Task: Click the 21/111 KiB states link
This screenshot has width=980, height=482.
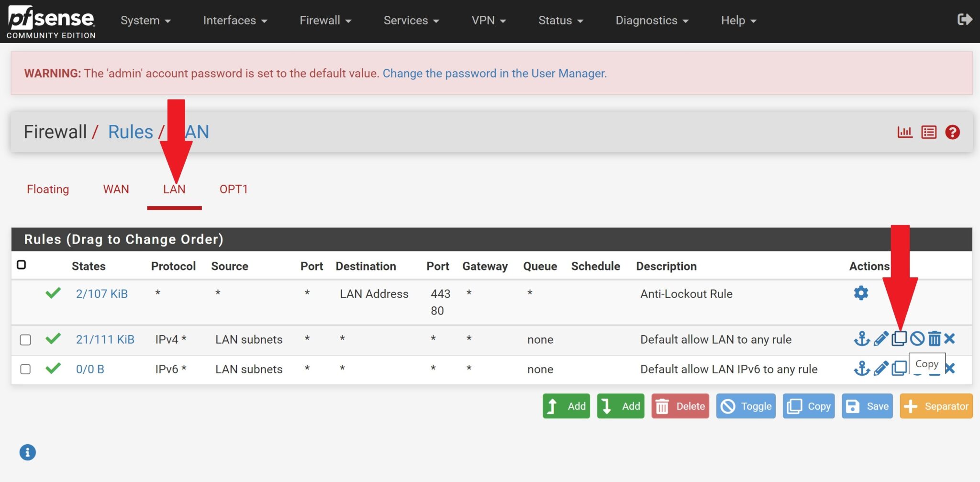Action: click(x=105, y=339)
